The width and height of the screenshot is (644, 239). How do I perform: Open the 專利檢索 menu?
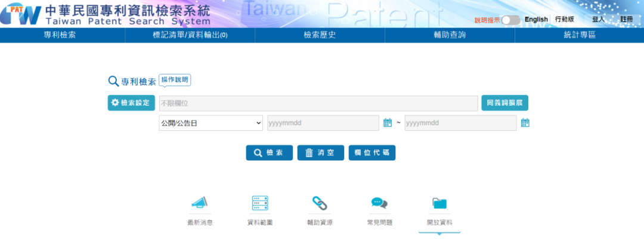[60, 35]
